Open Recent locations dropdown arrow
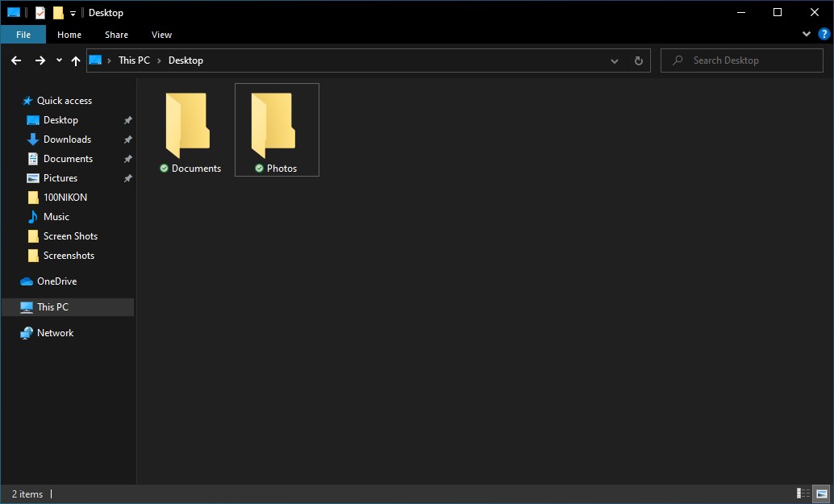Viewport: 834px width, 504px height. click(59, 60)
